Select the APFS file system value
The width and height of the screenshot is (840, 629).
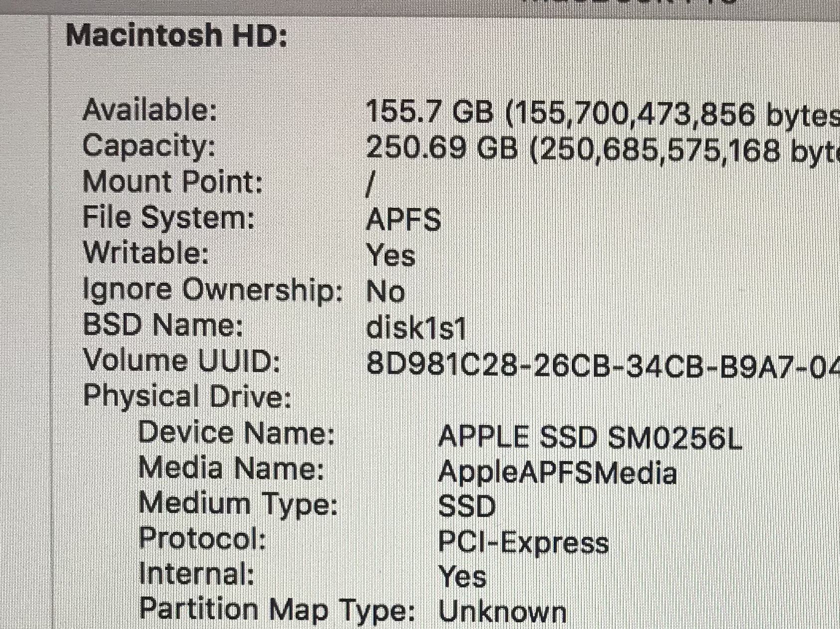pos(403,219)
